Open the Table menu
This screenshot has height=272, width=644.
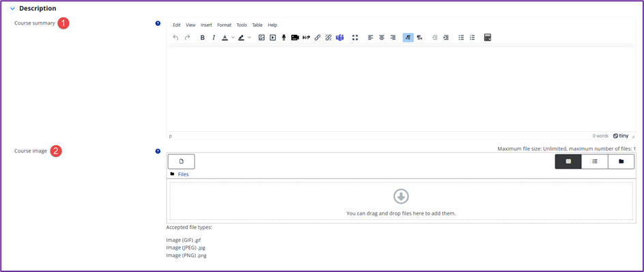click(x=257, y=25)
